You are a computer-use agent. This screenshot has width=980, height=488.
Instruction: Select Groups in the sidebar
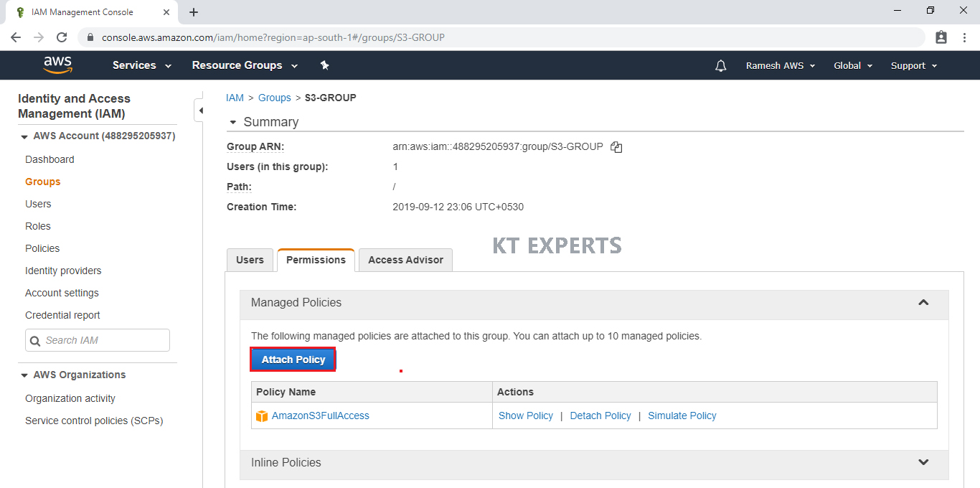(x=43, y=182)
